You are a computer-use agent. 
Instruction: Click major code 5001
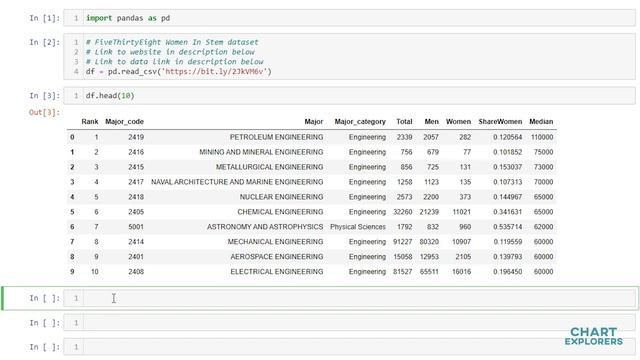click(x=136, y=227)
